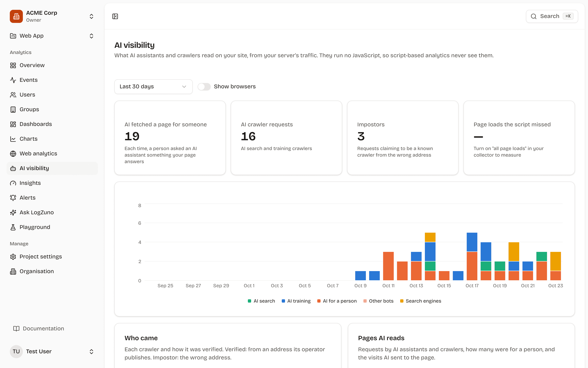Click the Events pulse icon
The width and height of the screenshot is (588, 368).
13,80
